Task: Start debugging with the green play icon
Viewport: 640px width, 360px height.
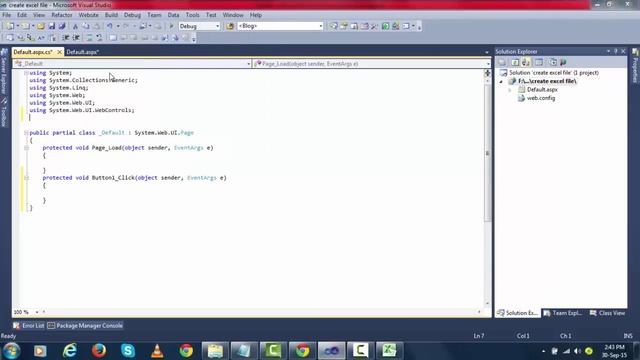Action: pos(171,26)
